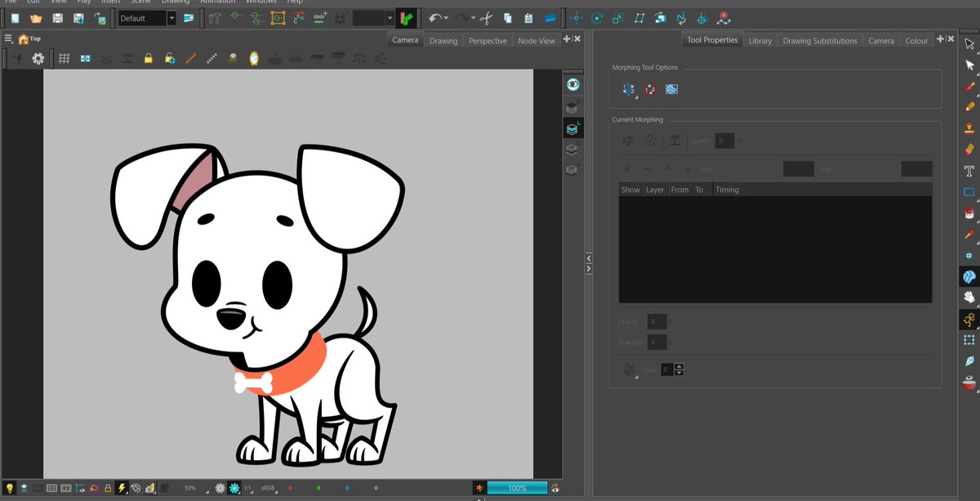
Task: Click the New Scene icon
Action: [15, 18]
